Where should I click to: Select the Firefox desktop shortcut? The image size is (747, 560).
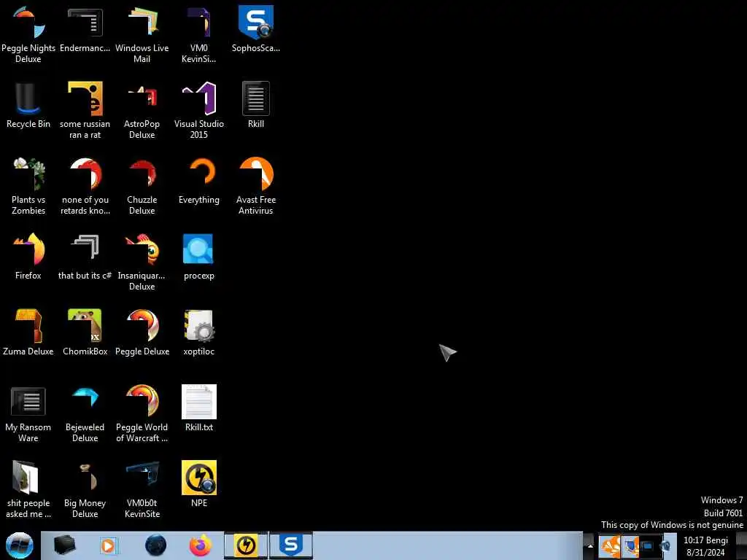tap(28, 257)
